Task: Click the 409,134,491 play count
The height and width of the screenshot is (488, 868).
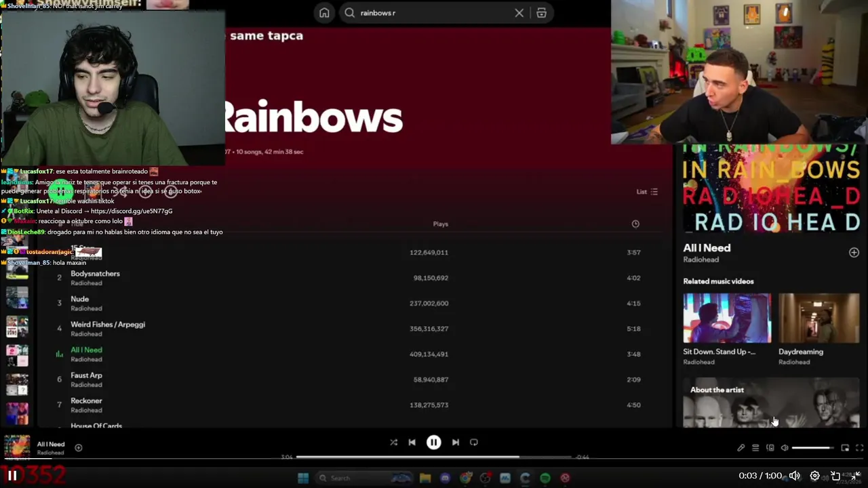Action: point(429,354)
